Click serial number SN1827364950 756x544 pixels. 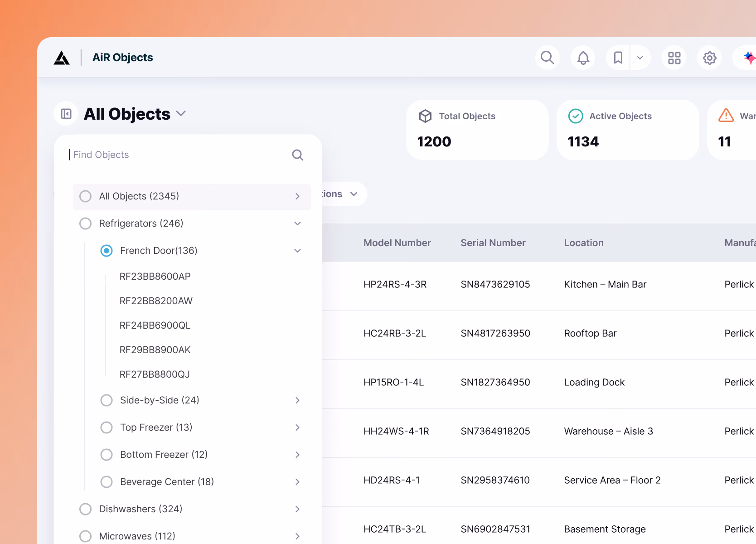(x=495, y=383)
